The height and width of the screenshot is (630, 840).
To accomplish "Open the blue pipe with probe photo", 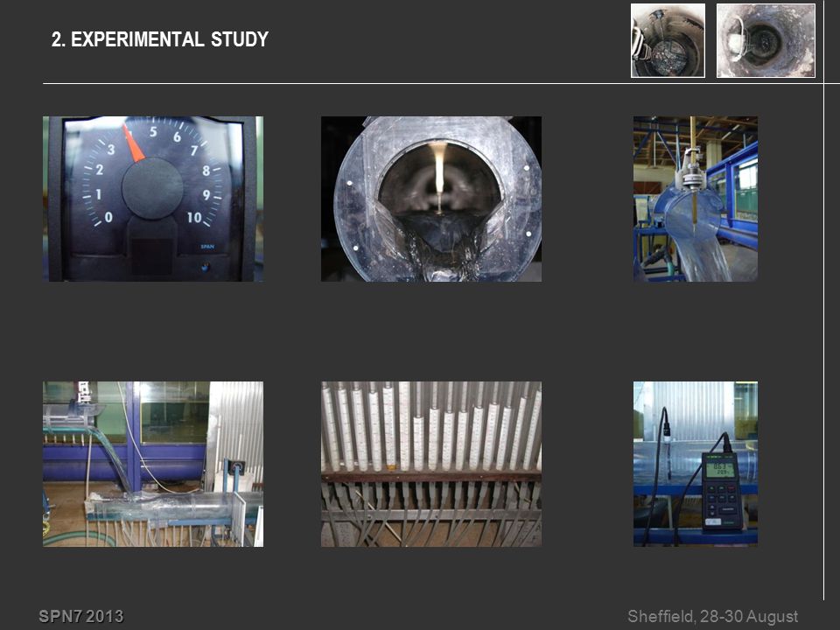I will (696, 199).
